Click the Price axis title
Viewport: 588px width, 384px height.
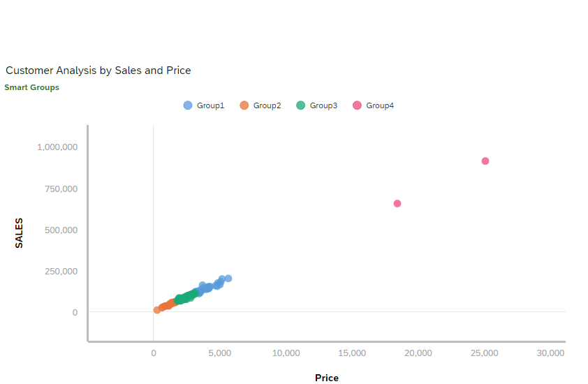pyautogui.click(x=326, y=378)
